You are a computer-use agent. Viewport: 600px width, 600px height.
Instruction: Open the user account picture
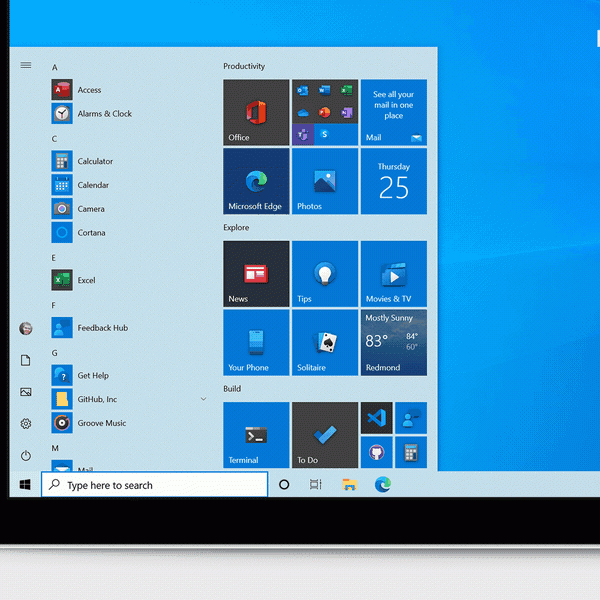pyautogui.click(x=26, y=328)
